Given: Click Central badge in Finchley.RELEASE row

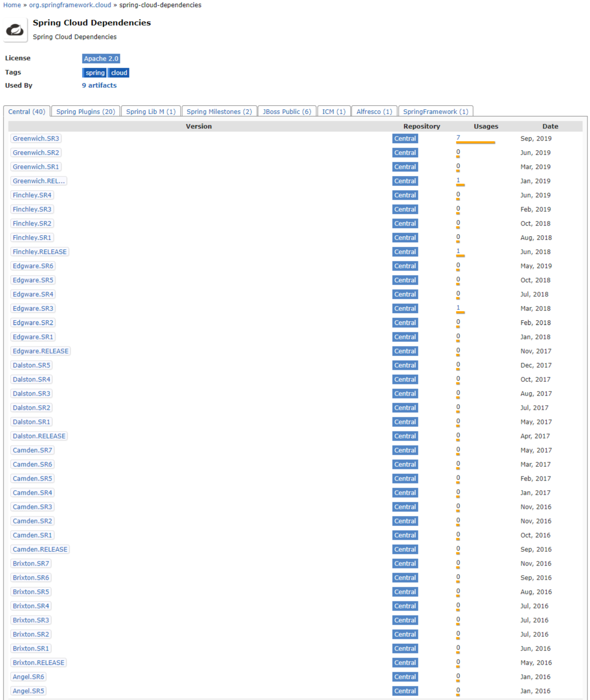Looking at the screenshot, I should [405, 252].
